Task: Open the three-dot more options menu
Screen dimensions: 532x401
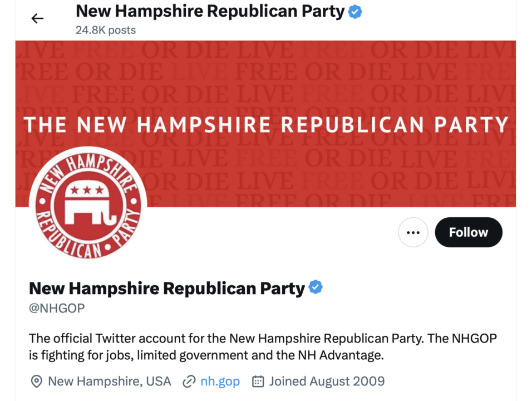Action: pyautogui.click(x=413, y=232)
